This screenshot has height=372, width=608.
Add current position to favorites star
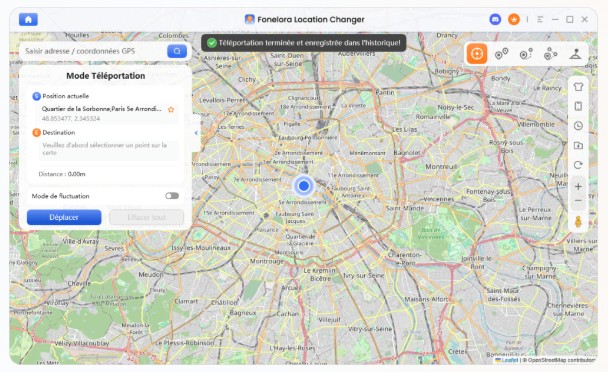171,109
